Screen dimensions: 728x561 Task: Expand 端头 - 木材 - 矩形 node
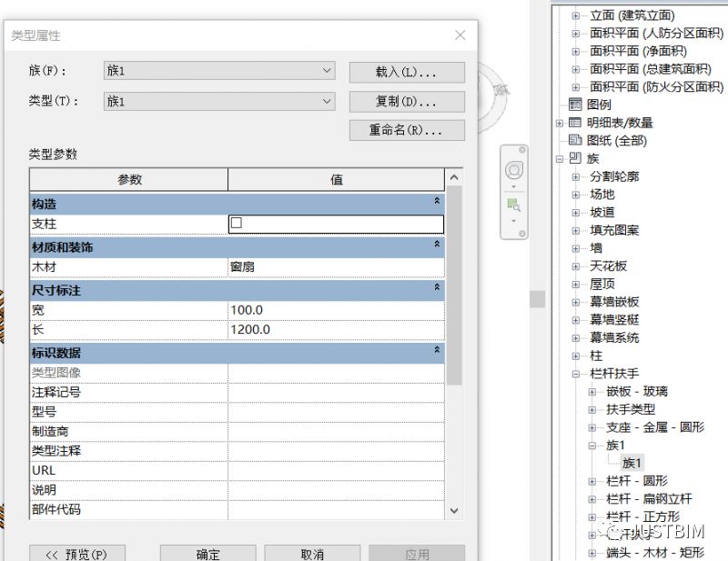[592, 553]
